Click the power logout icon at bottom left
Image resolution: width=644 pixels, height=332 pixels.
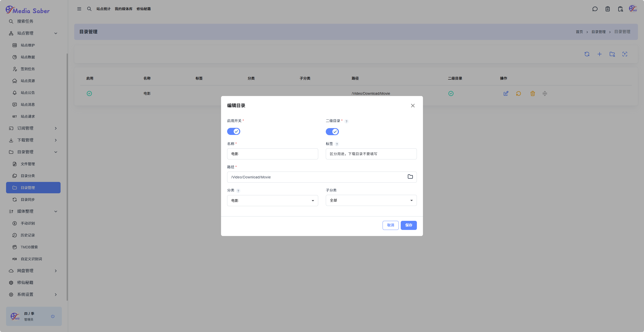(x=53, y=316)
